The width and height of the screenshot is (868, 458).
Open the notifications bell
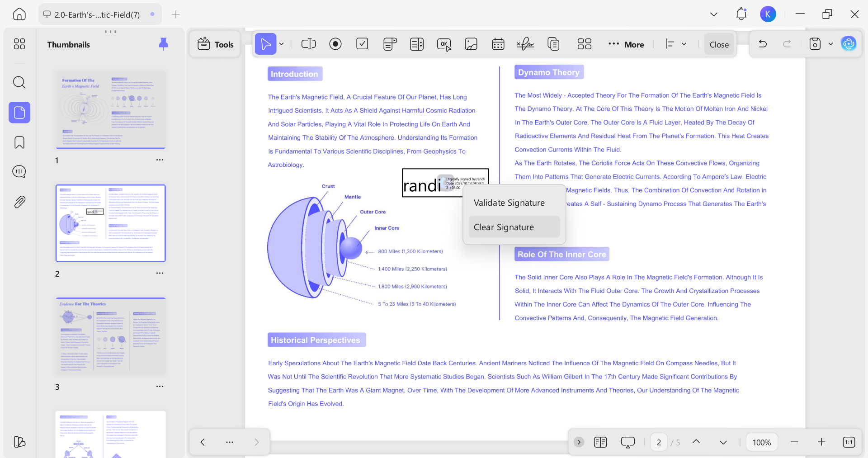pyautogui.click(x=741, y=14)
